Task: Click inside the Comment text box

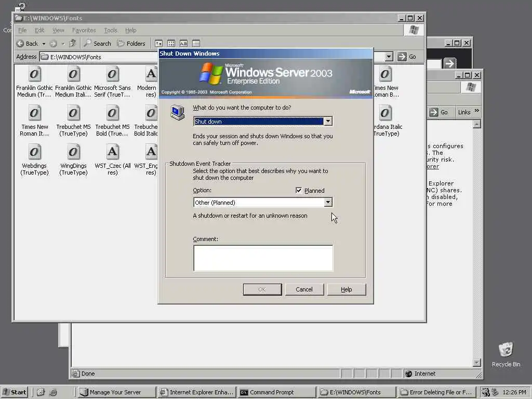Action: (x=263, y=258)
